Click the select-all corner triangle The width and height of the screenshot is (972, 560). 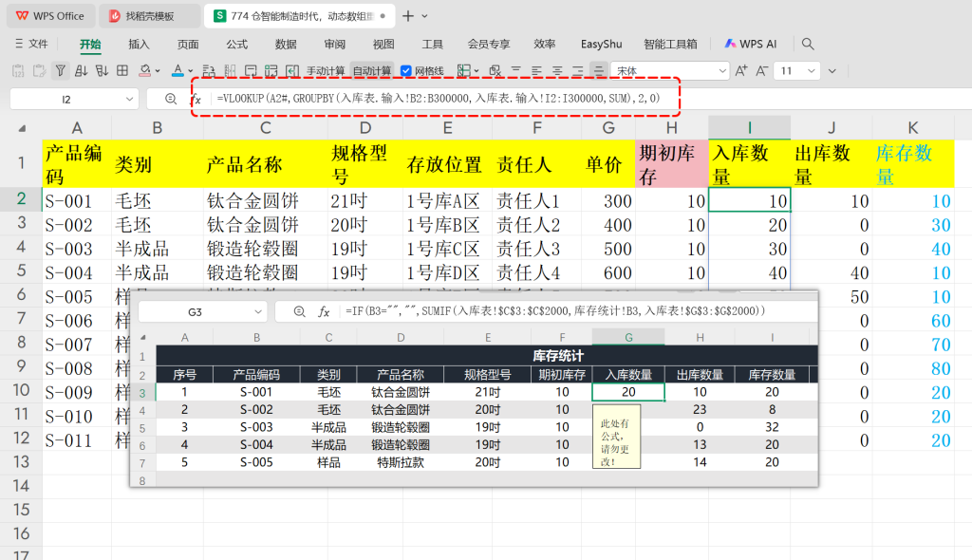click(23, 128)
